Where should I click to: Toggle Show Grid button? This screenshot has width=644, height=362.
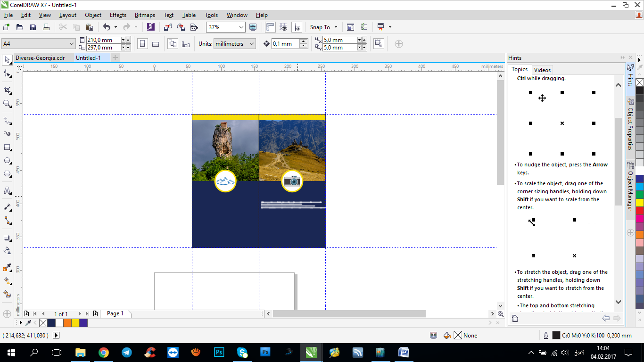click(x=283, y=27)
